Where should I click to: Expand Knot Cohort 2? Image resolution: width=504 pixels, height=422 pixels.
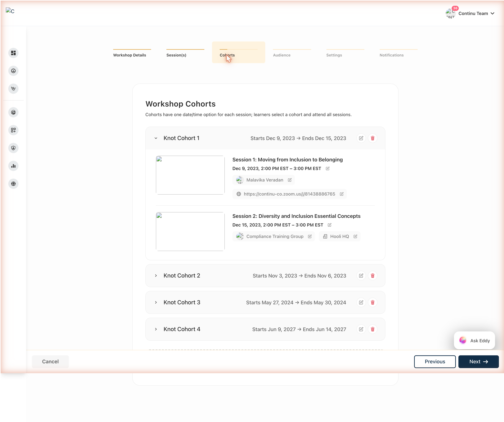[156, 275]
